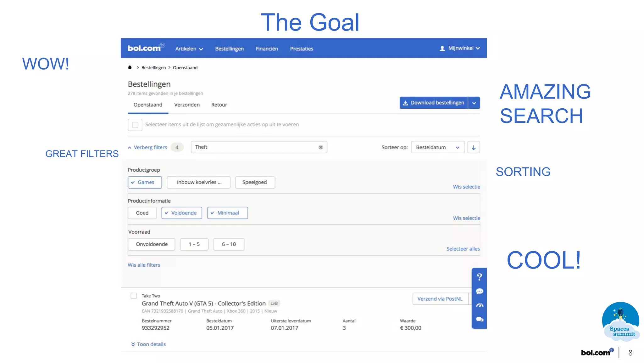The width and height of the screenshot is (644, 363).
Task: Open the Prestaties menu item
Action: click(302, 49)
